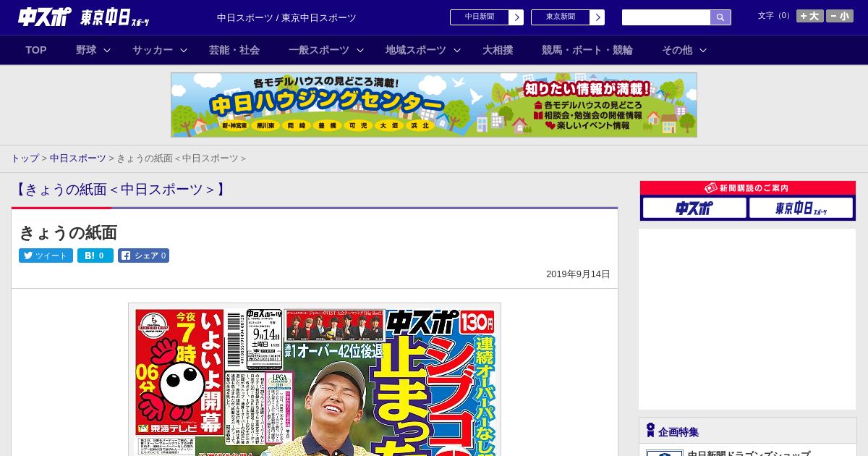868x456 pixels.
Task: Share on Facebook via シェア button
Action: (143, 256)
